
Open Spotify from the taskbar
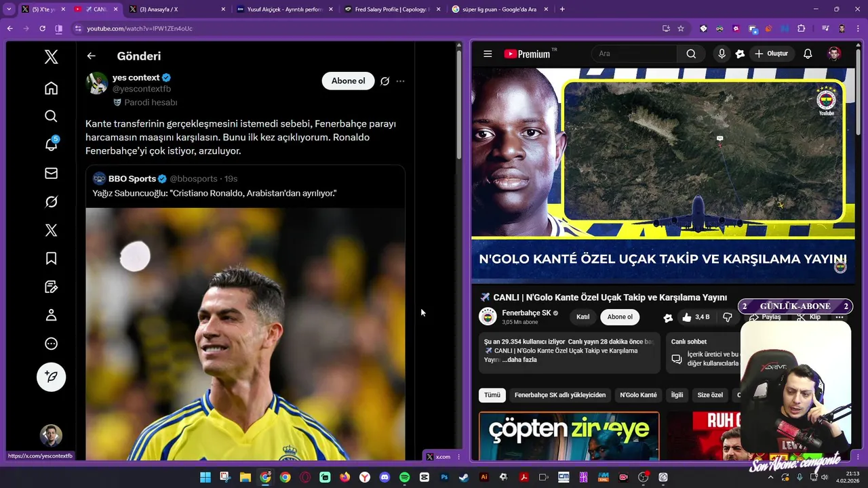coord(405,477)
